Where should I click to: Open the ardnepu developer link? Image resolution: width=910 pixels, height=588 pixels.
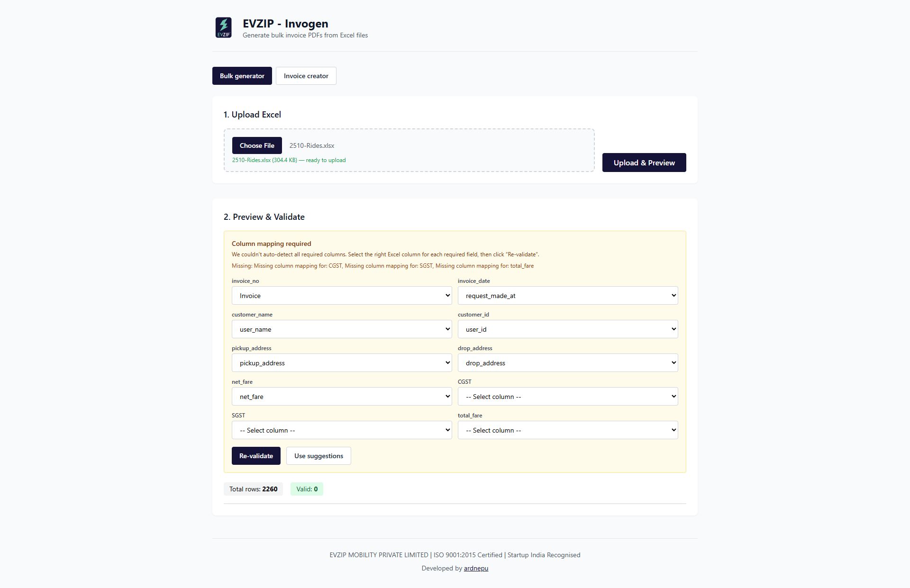tap(476, 568)
